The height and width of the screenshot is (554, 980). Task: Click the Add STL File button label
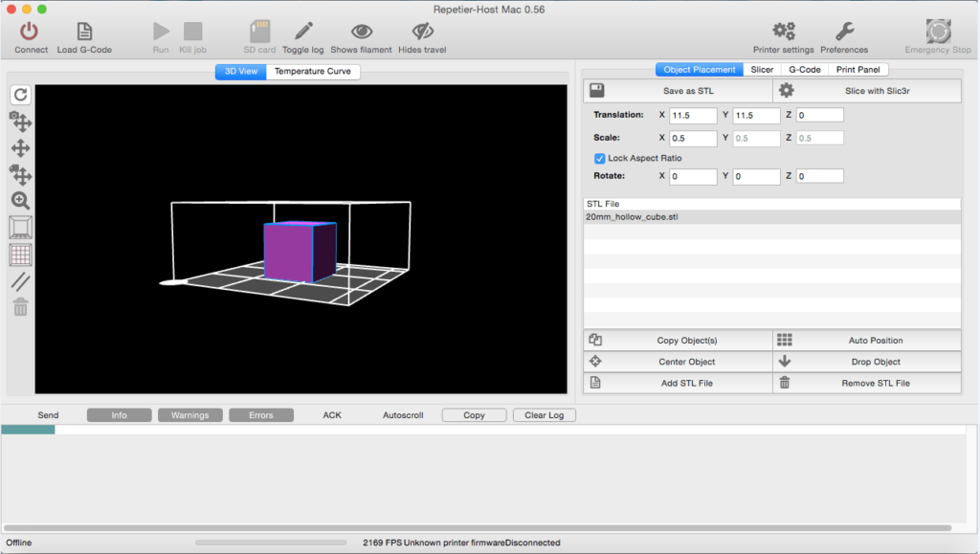[687, 383]
